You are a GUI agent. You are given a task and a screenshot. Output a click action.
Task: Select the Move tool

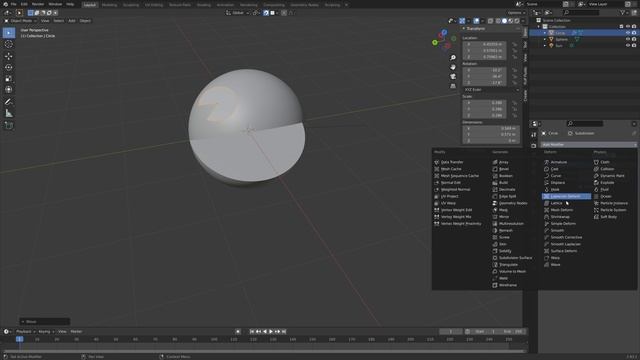point(9,56)
